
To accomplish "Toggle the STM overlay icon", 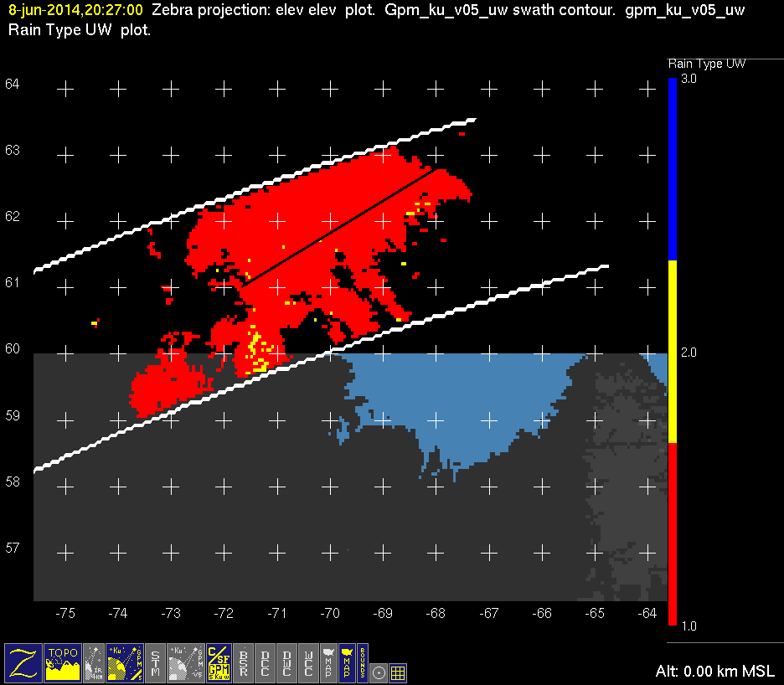I will coord(155,662).
